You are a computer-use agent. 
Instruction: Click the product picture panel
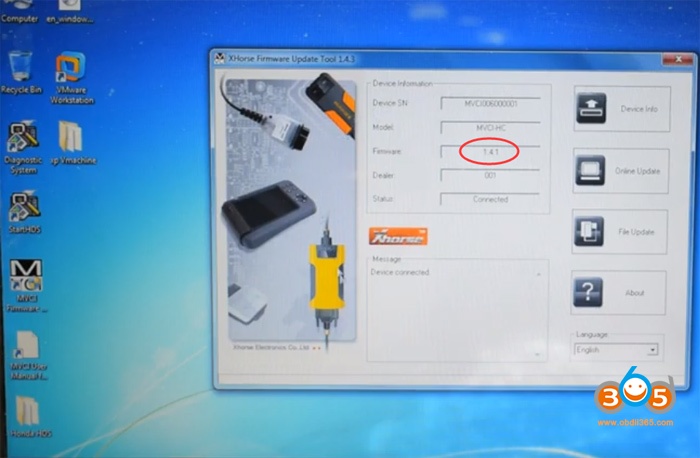point(292,210)
